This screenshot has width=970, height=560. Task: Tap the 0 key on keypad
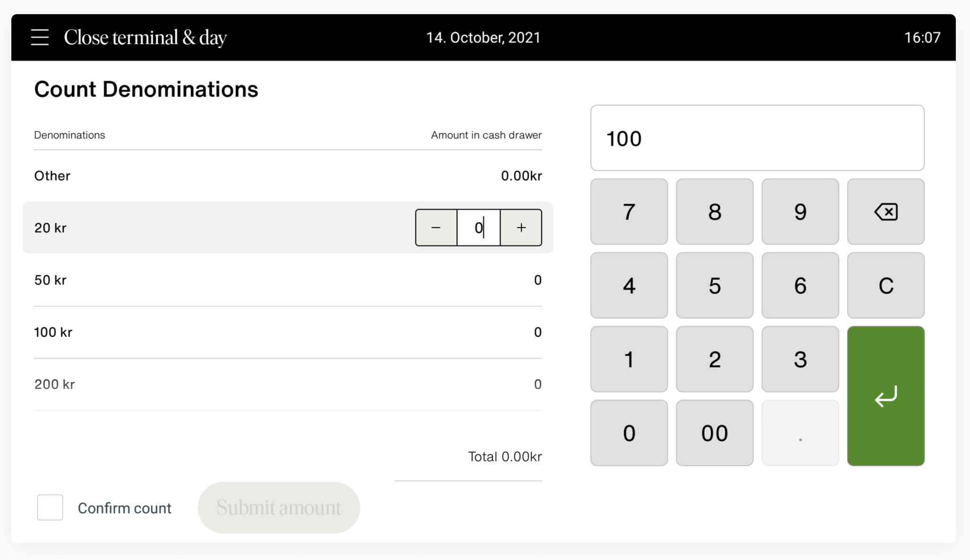(629, 433)
